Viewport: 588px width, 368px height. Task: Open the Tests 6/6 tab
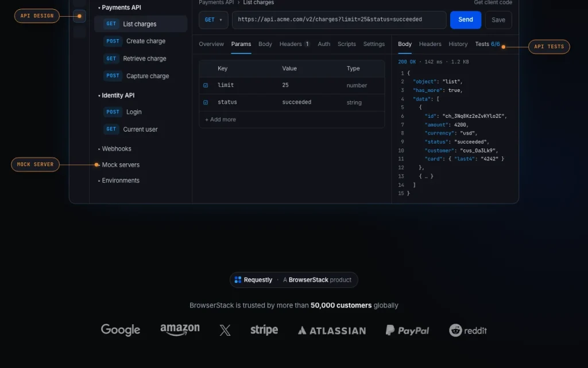click(488, 44)
